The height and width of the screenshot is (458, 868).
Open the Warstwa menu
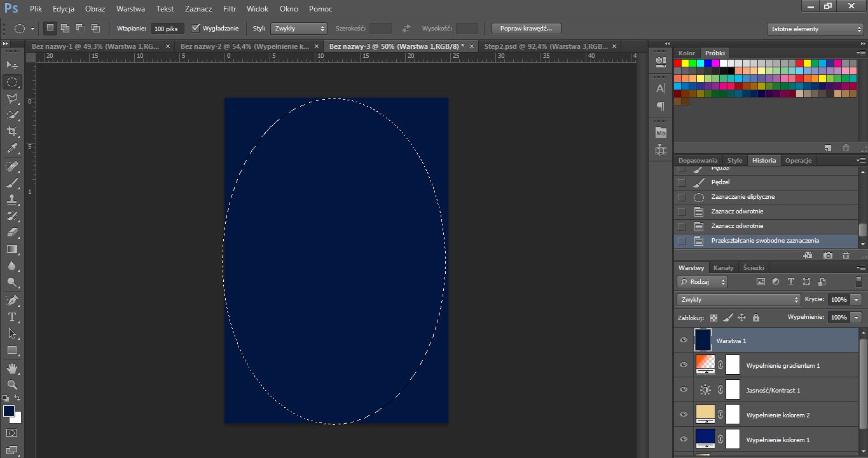coord(130,9)
